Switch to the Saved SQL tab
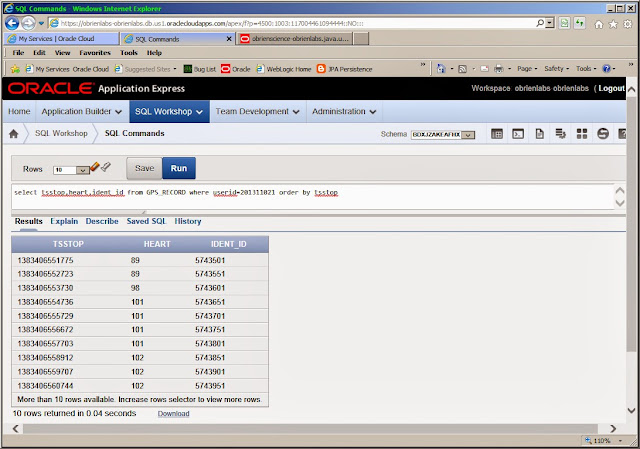Viewport: 640px width, 449px height. coord(146,221)
